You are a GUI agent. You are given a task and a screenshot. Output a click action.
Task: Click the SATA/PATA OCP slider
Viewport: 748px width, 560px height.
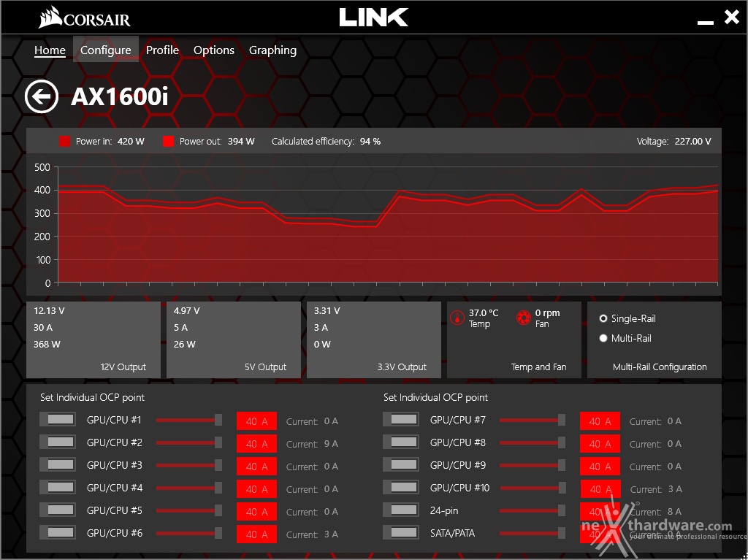click(533, 533)
